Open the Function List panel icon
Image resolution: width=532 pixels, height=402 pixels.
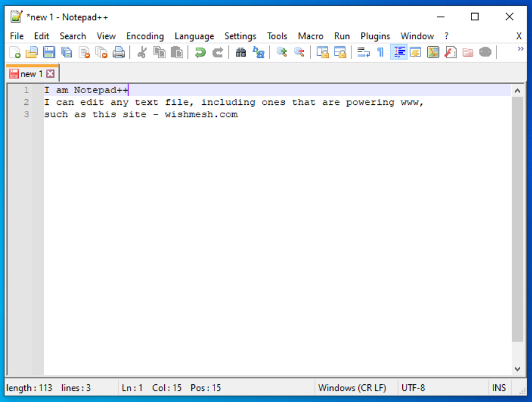point(450,52)
